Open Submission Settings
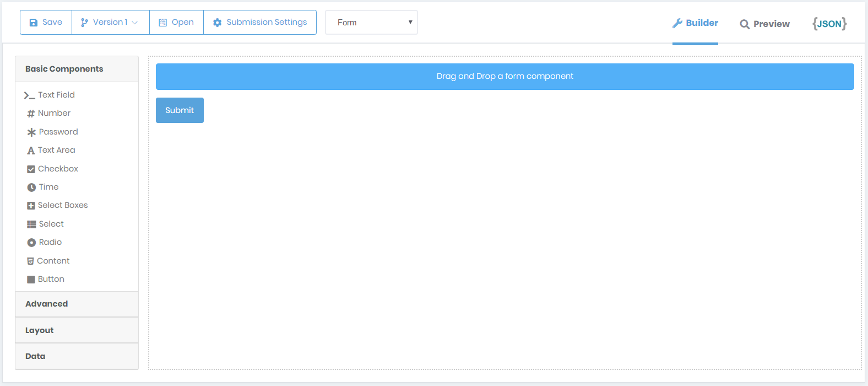 tap(260, 23)
